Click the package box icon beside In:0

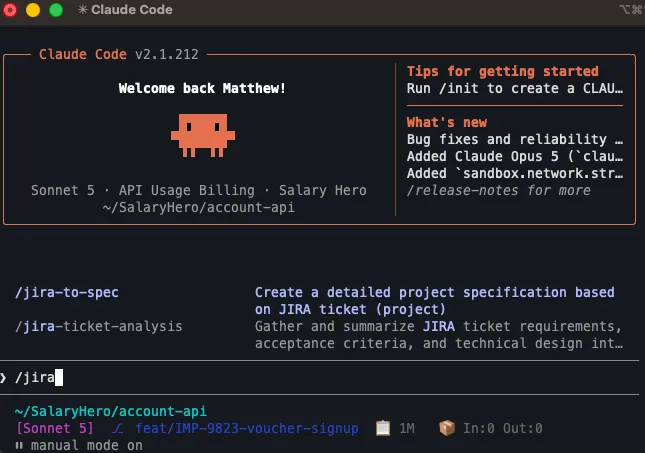pos(447,428)
